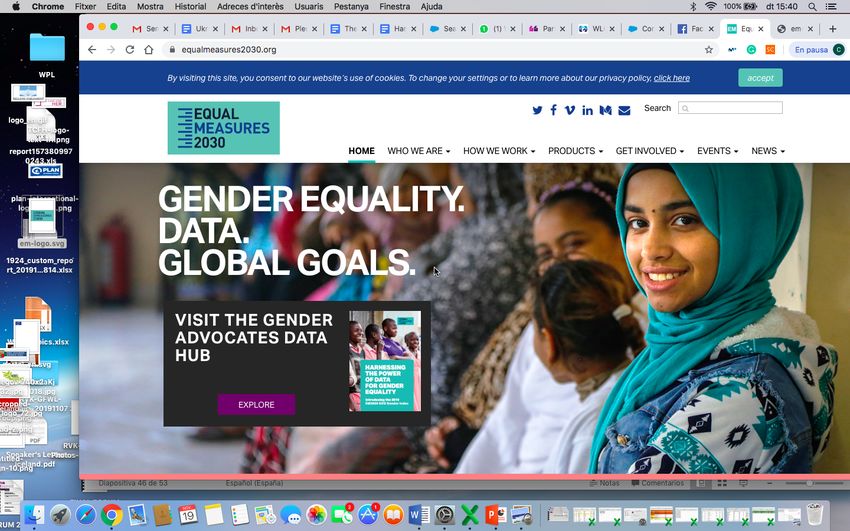
Task: Click the purple EXPLORE button
Action: [256, 405]
